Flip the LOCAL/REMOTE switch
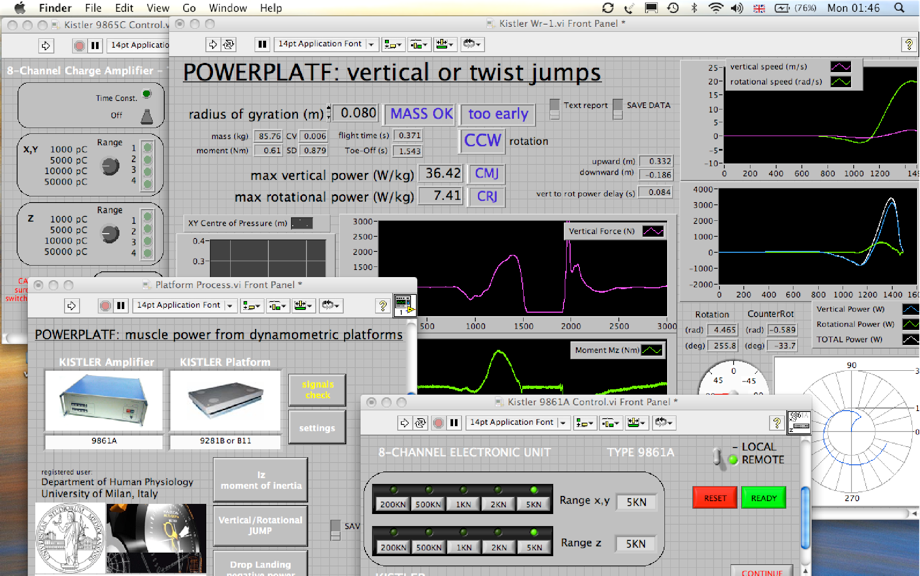Viewport: 920px width, 576px height. point(717,457)
